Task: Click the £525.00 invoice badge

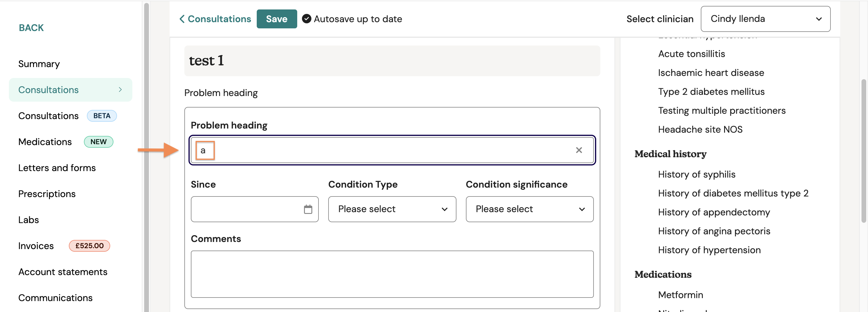Action: pyautogui.click(x=89, y=246)
